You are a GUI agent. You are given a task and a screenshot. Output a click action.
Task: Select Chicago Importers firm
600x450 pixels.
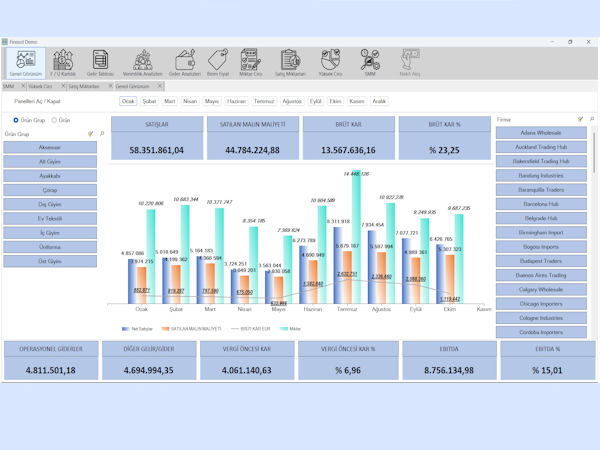click(x=541, y=304)
